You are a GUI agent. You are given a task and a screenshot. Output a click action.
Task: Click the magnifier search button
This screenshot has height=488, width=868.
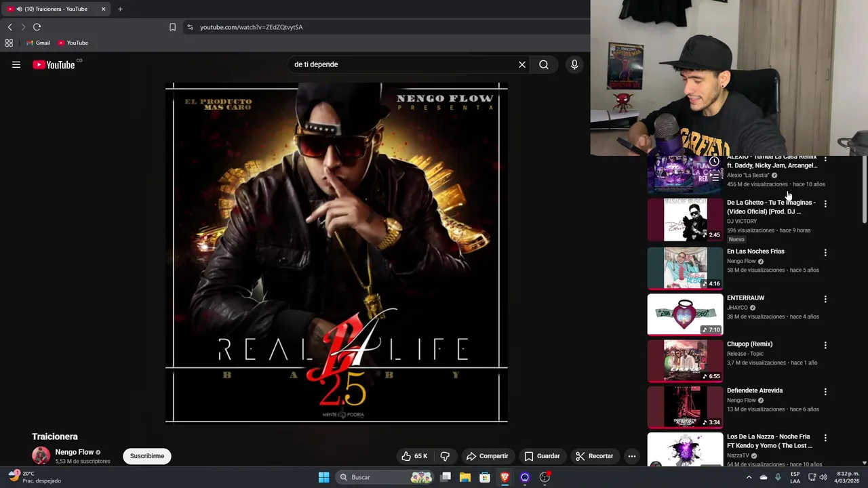(x=544, y=64)
